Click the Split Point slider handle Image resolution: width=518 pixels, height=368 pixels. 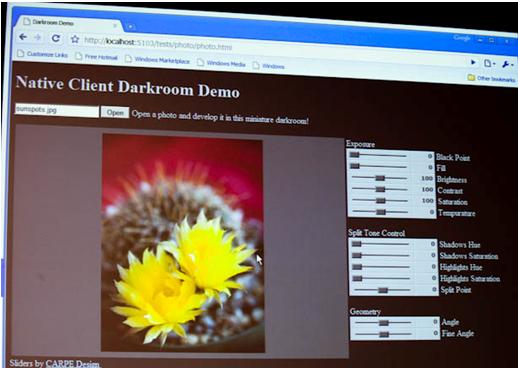383,290
